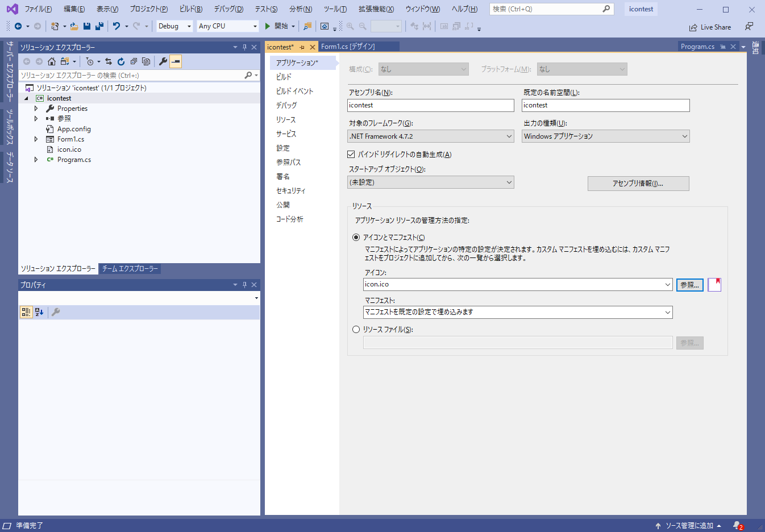Open the Startup Object dropdown

point(431,182)
